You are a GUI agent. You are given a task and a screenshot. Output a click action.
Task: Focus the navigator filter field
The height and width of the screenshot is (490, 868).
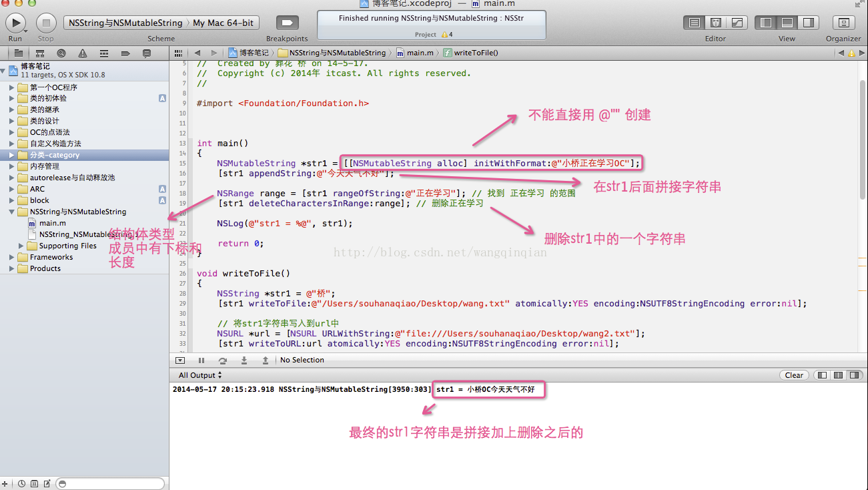tap(110, 483)
